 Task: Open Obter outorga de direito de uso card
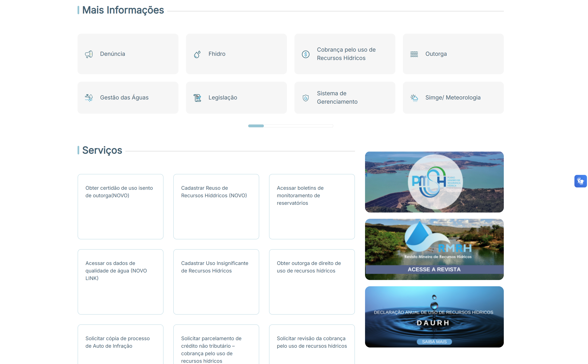coord(312,282)
